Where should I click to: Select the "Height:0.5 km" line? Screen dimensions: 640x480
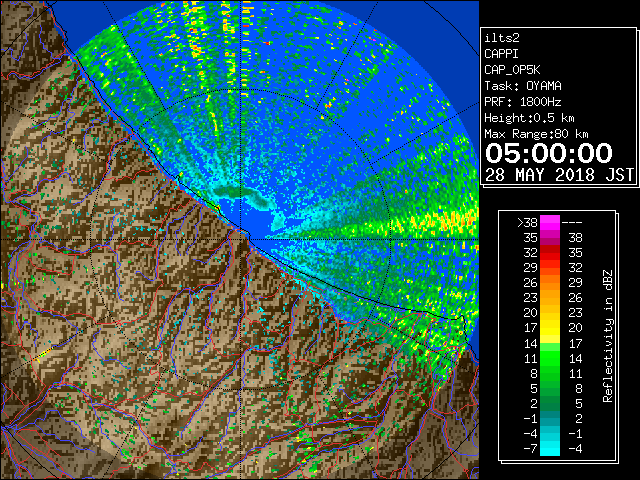pos(529,118)
